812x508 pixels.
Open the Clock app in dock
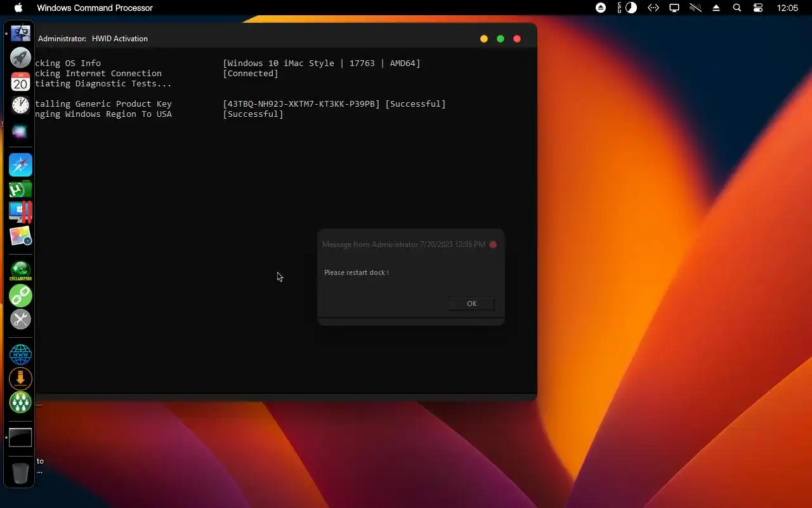click(20, 105)
